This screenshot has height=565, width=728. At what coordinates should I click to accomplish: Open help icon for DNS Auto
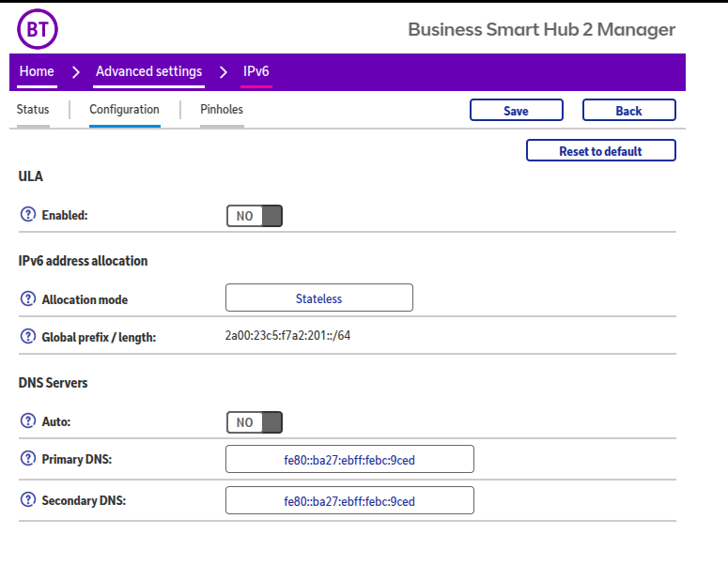point(28,420)
